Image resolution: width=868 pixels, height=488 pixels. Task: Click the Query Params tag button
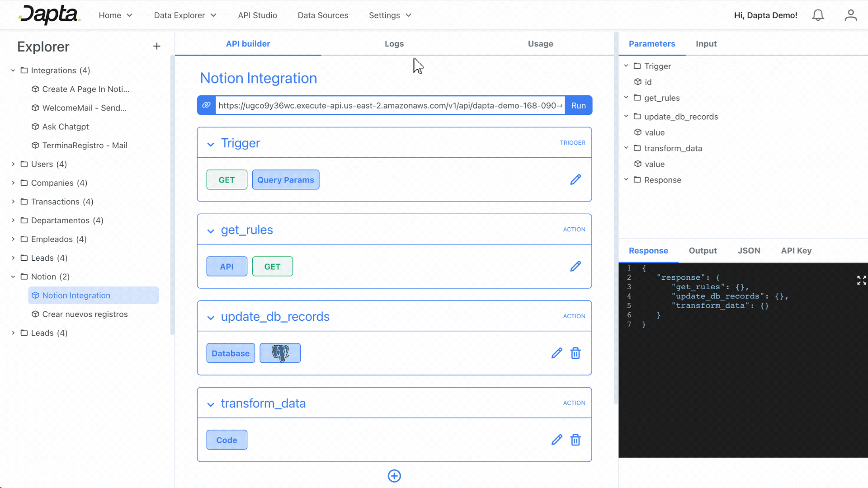285,180
